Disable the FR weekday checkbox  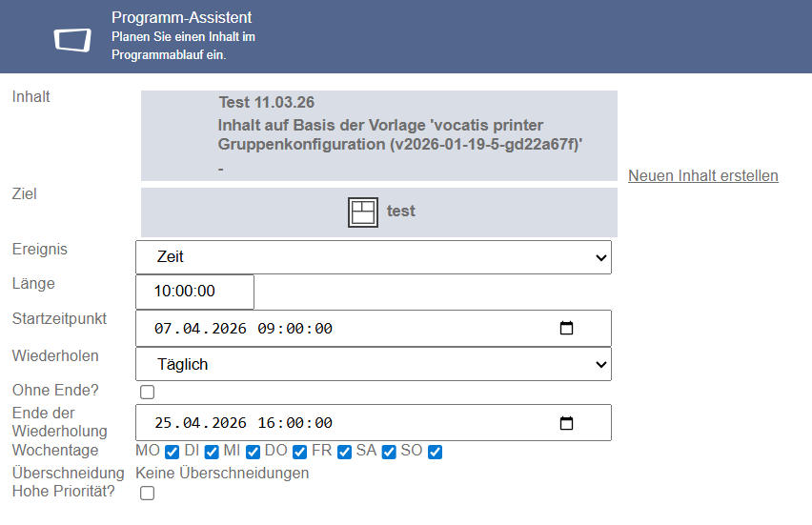coord(344,452)
